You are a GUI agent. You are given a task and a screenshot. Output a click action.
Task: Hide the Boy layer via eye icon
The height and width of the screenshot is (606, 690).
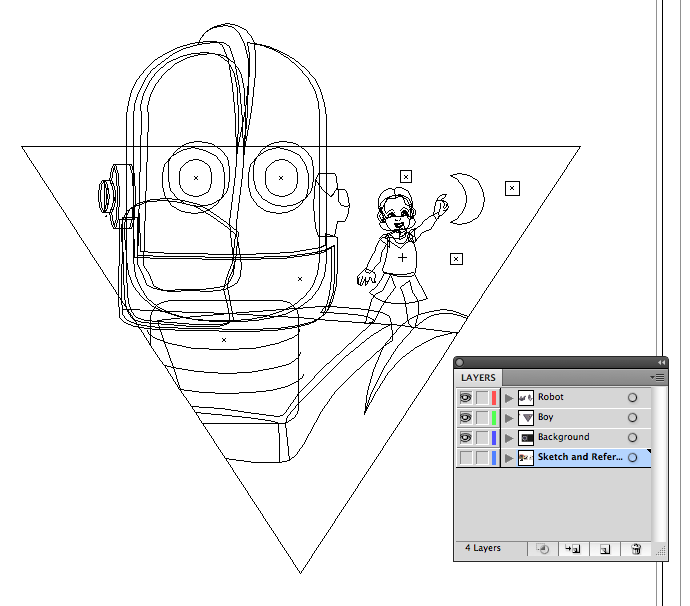pyautogui.click(x=465, y=418)
